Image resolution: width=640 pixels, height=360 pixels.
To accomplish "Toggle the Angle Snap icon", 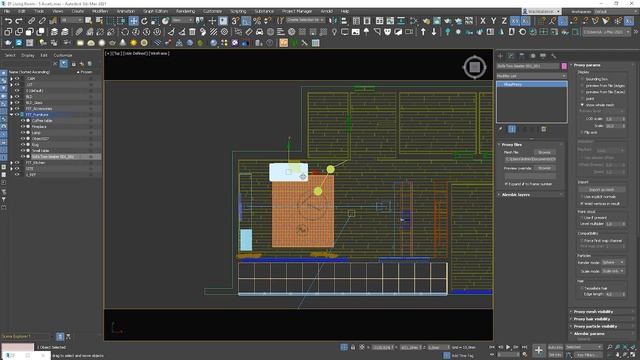I will 246,20.
